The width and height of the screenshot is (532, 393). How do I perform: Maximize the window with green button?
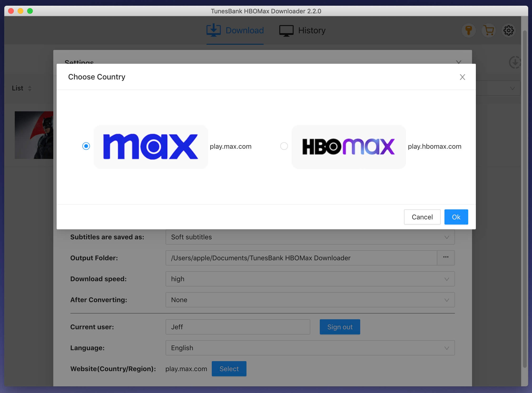[x=30, y=11]
